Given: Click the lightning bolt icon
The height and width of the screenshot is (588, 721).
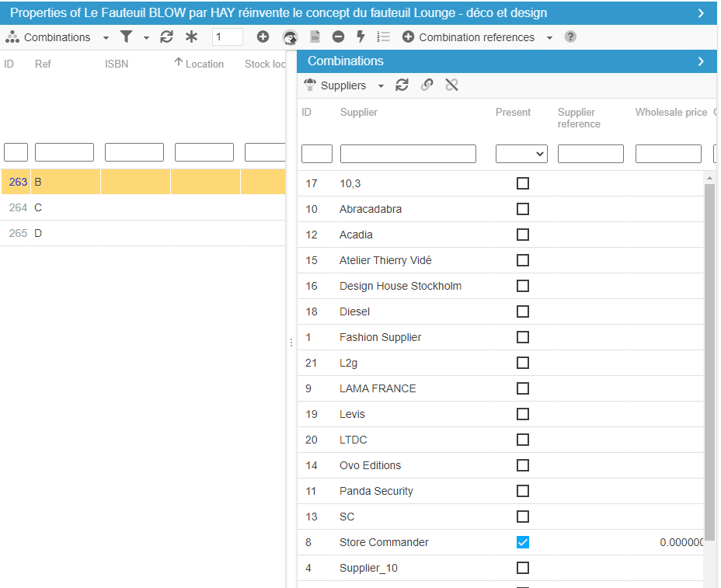Looking at the screenshot, I should coord(360,37).
